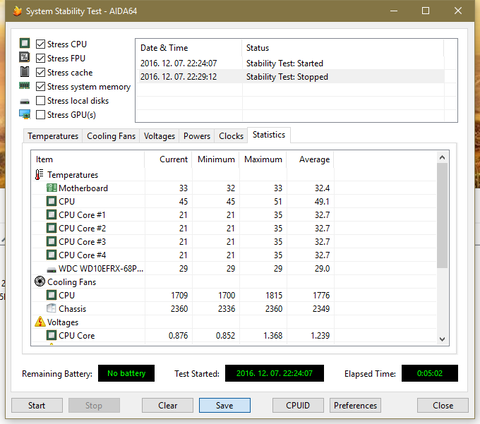
Task: Click the CPU fan row icon
Action: 51,295
